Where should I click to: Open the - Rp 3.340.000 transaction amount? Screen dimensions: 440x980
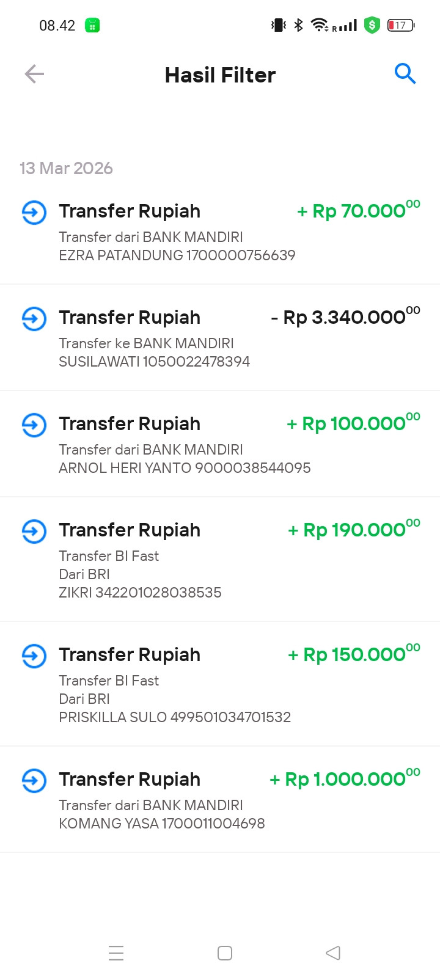pos(346,316)
